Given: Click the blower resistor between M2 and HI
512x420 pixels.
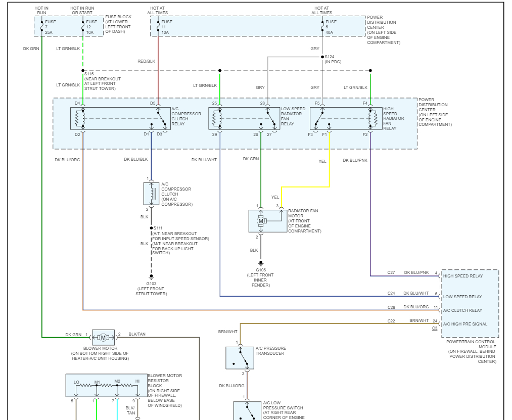Looking at the screenshot, I should (x=127, y=386).
